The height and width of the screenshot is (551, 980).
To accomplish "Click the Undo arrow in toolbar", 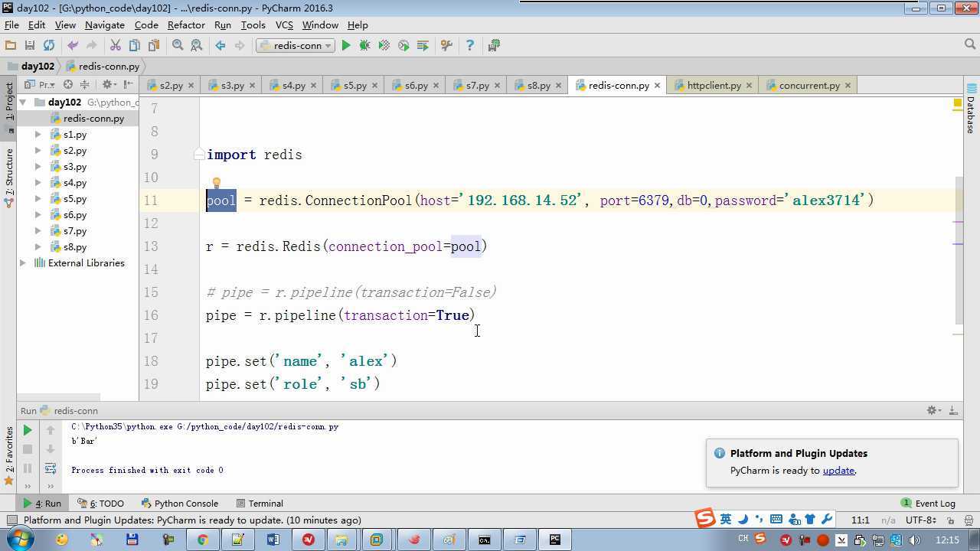I will (x=73, y=46).
